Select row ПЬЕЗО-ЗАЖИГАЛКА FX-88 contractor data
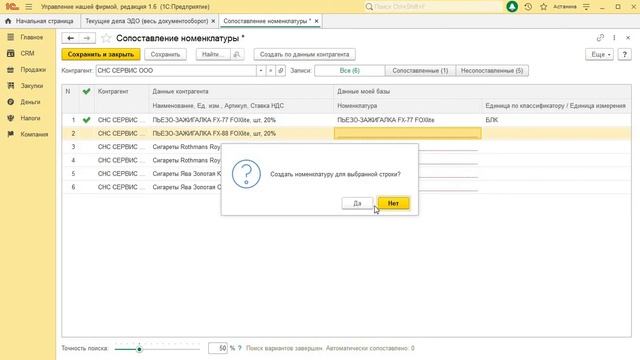 click(241, 133)
